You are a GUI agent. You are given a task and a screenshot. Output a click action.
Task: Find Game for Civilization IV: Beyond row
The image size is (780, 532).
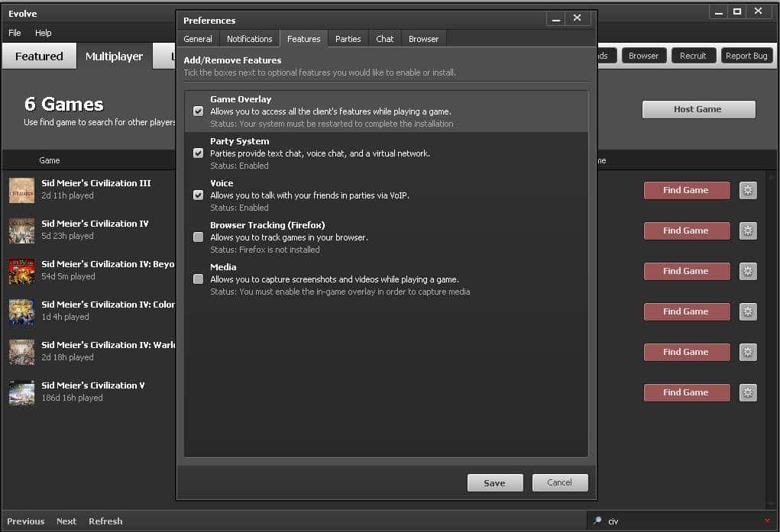(687, 272)
